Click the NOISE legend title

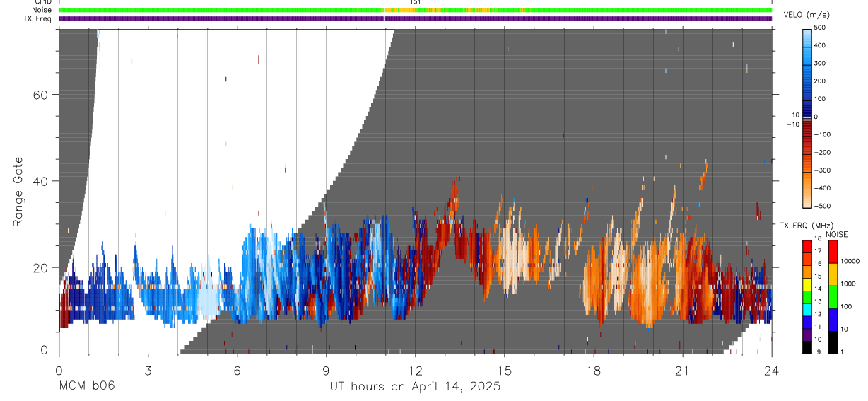[837, 235]
